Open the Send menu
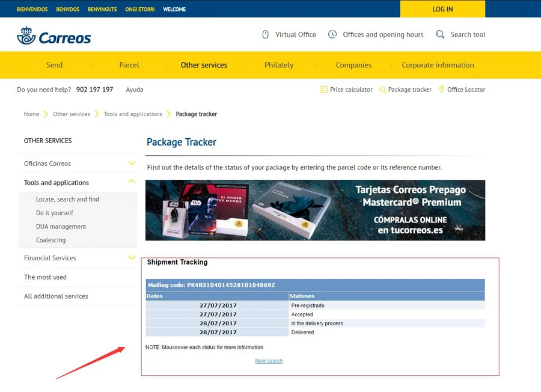Viewport: 541px width, 392px height. point(54,65)
